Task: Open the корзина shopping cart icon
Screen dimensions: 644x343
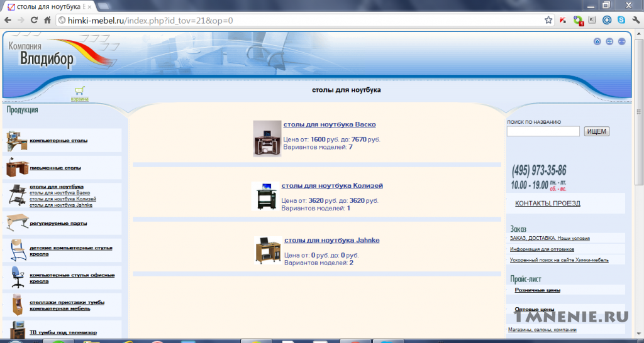Action: (x=80, y=94)
